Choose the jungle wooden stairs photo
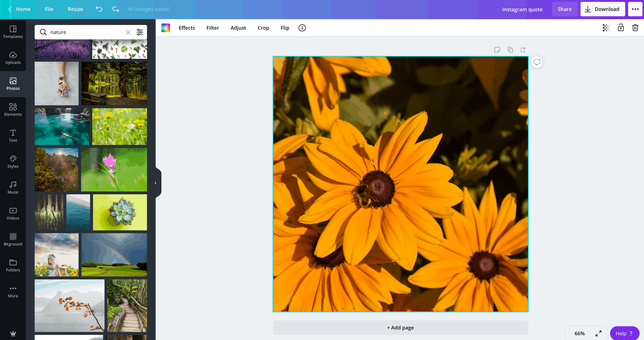This screenshot has height=340, width=644. click(x=127, y=306)
